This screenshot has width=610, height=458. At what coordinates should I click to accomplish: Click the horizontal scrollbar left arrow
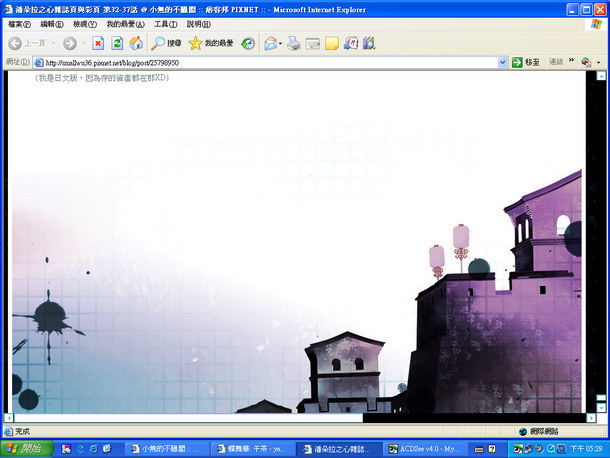click(9, 418)
